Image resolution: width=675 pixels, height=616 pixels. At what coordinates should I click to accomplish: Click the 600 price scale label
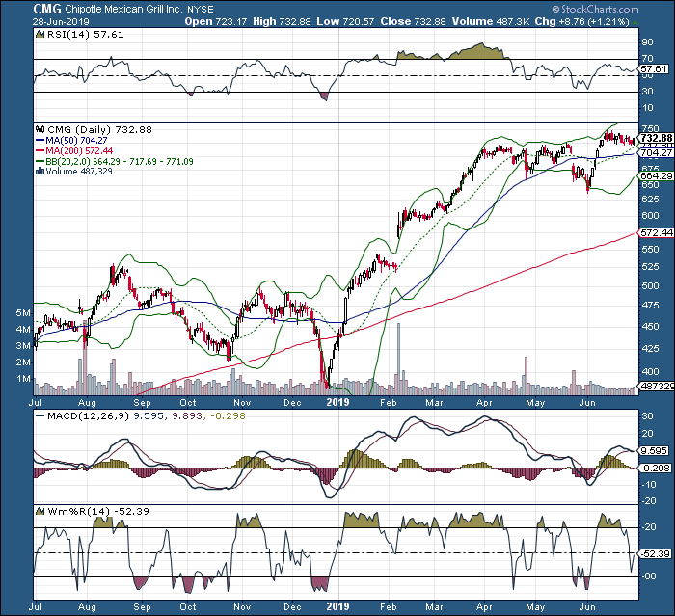[650, 216]
